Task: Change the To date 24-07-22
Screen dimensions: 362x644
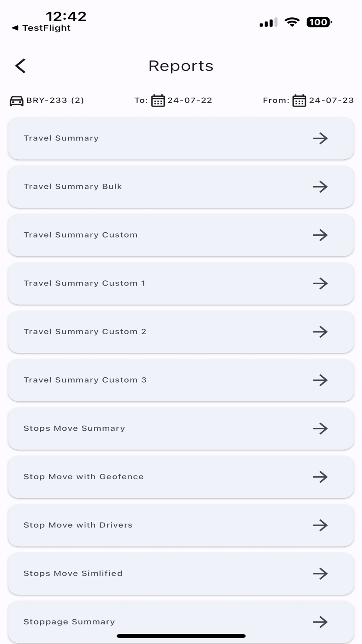Action: tap(190, 100)
